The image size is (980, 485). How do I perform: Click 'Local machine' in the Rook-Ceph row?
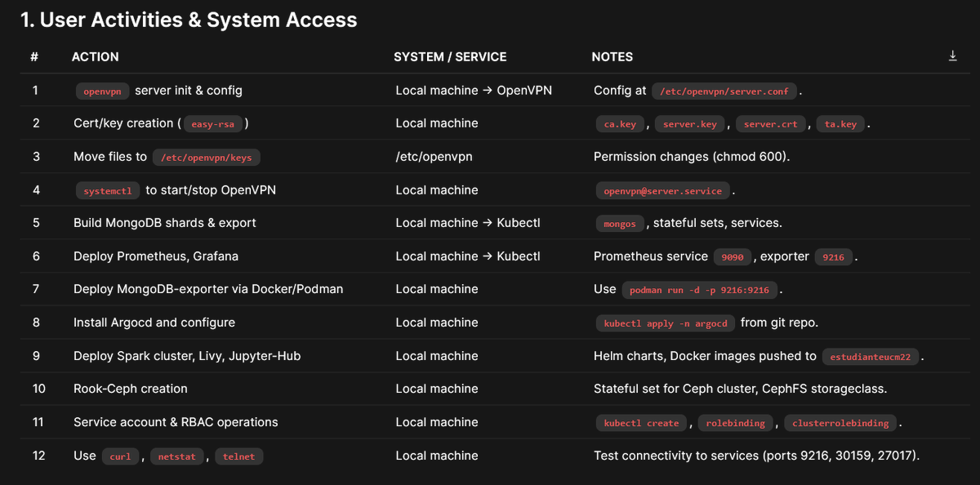click(x=437, y=389)
